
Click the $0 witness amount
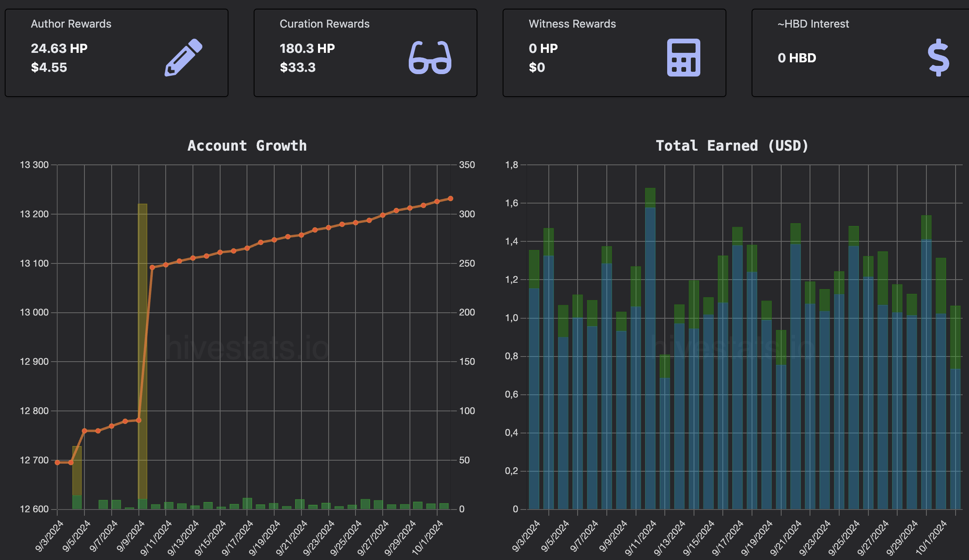tap(537, 67)
